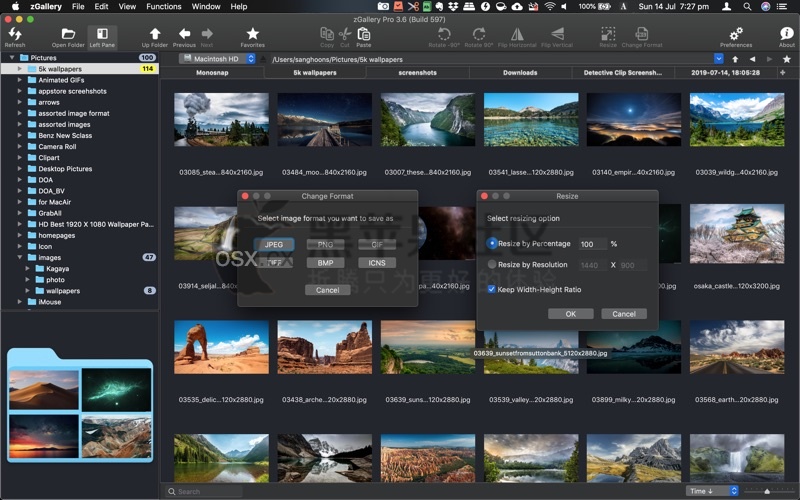Toggle Keep Width-Height Ratio checkbox

click(x=491, y=289)
